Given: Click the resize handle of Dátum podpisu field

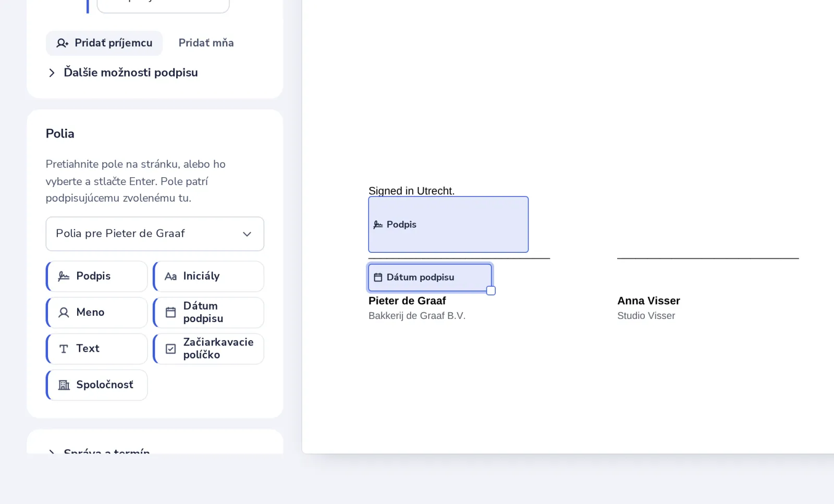Looking at the screenshot, I should (x=491, y=290).
